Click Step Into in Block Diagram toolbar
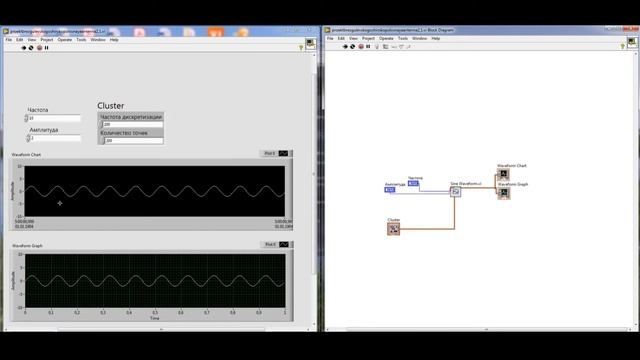Viewport: 640px width, 360px height. (394, 47)
